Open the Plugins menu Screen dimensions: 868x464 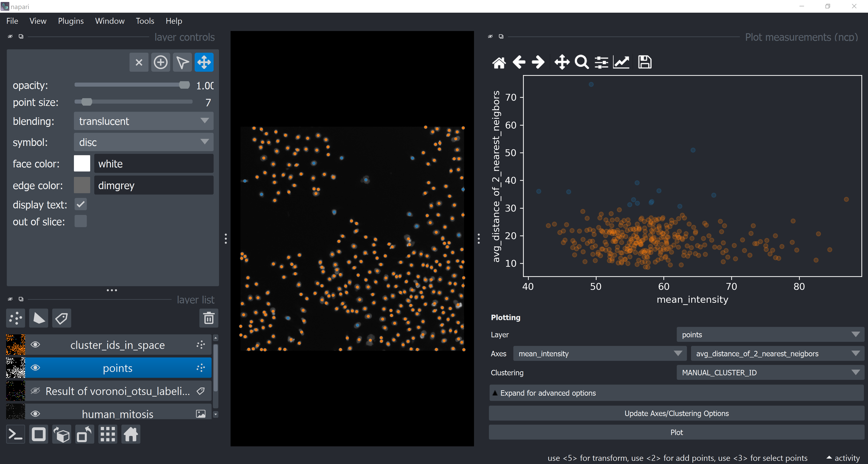(x=71, y=21)
